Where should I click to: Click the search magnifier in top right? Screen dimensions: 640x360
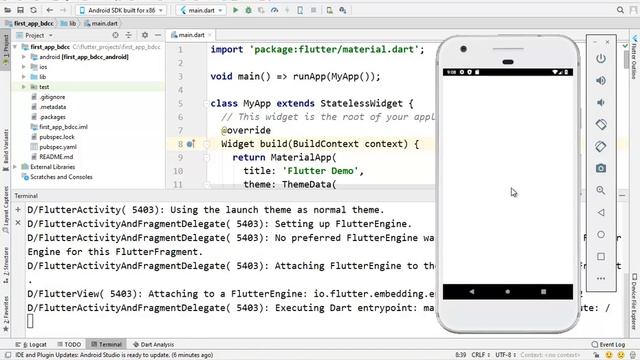pyautogui.click(x=620, y=10)
